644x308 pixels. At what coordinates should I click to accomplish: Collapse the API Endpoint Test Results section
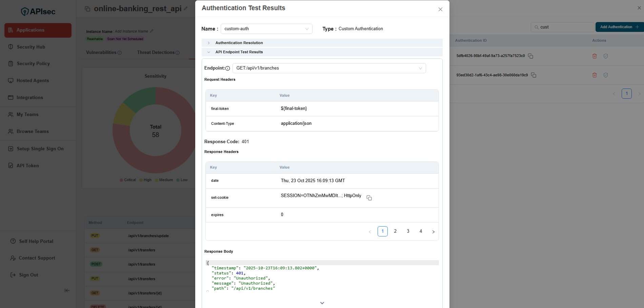[208, 52]
